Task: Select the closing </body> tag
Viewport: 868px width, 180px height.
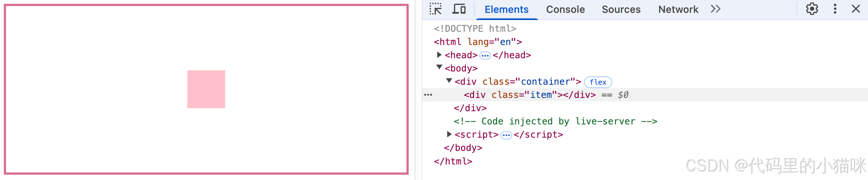Action: pyautogui.click(x=463, y=148)
